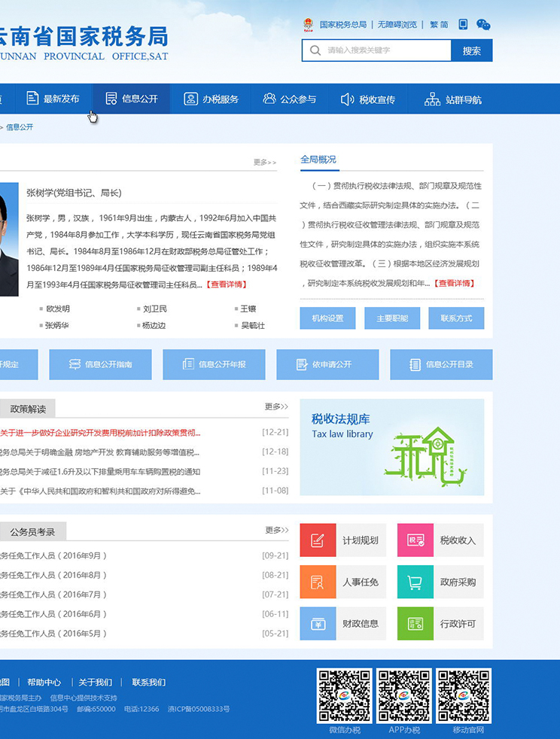
Task: Open the 税收法规库 Tax law library banner
Action: pos(391,447)
